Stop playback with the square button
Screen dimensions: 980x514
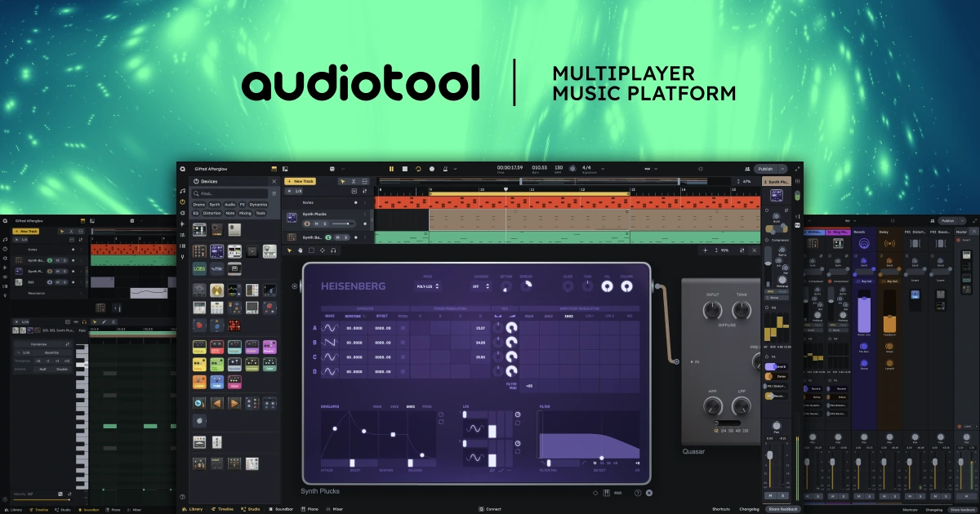coord(405,169)
